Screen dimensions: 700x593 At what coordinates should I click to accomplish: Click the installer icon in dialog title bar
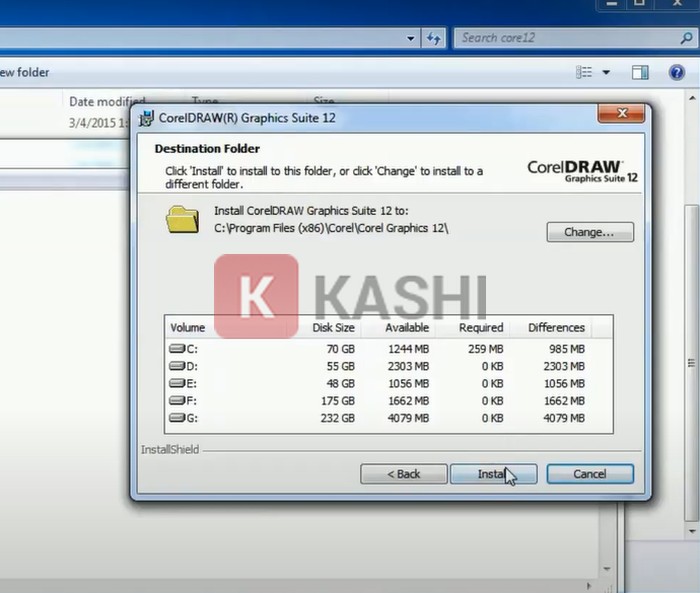click(147, 118)
